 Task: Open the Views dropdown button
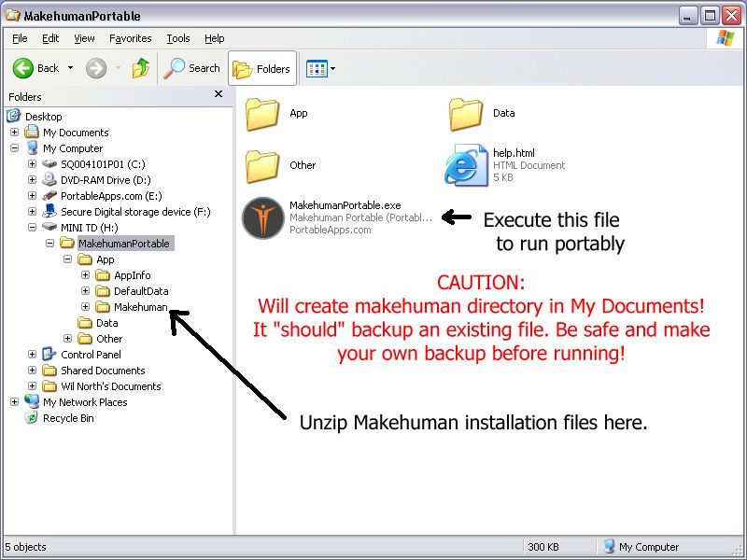[x=320, y=68]
